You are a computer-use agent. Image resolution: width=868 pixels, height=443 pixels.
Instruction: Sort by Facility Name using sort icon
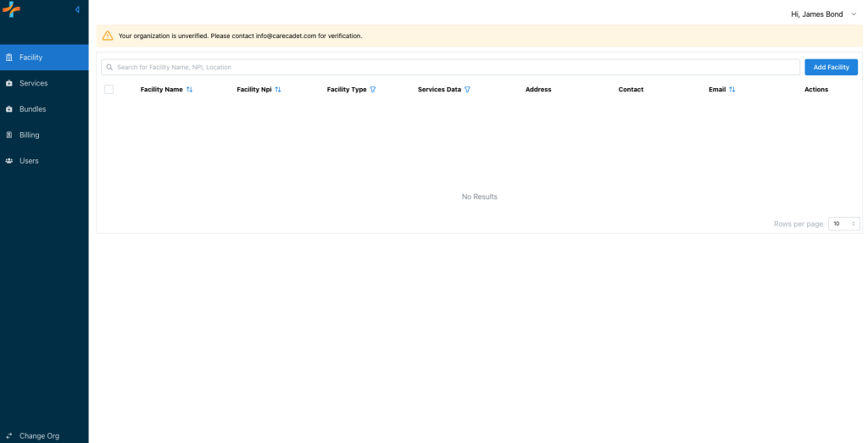[189, 89]
